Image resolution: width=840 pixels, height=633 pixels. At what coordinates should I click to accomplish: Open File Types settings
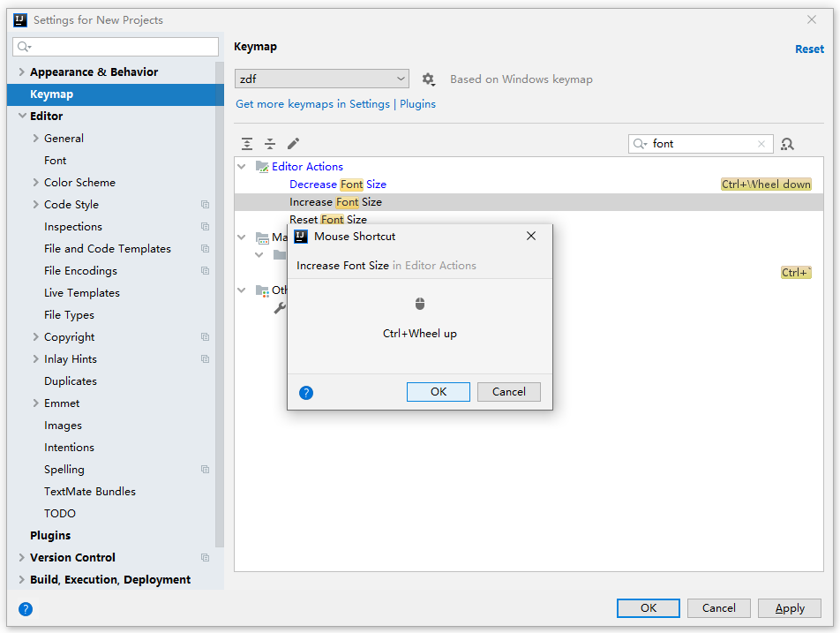(x=69, y=314)
